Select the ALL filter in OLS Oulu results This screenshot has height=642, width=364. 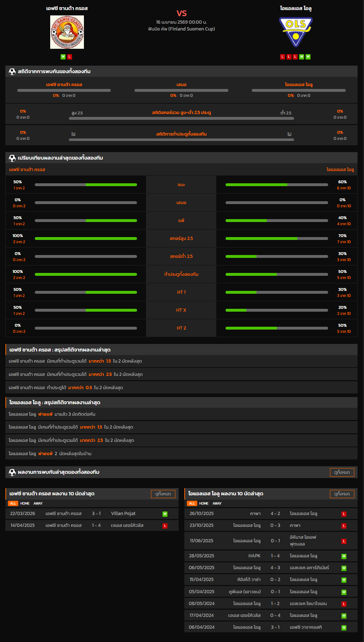tap(192, 504)
